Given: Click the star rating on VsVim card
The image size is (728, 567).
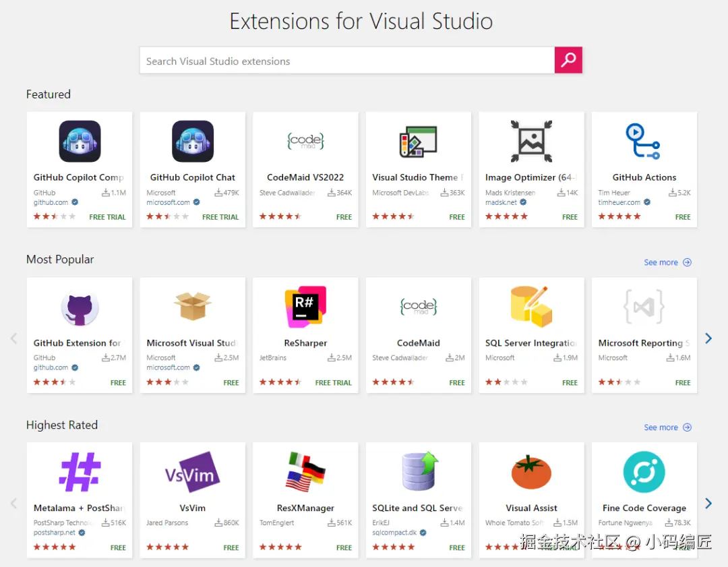Looking at the screenshot, I should click(x=168, y=547).
